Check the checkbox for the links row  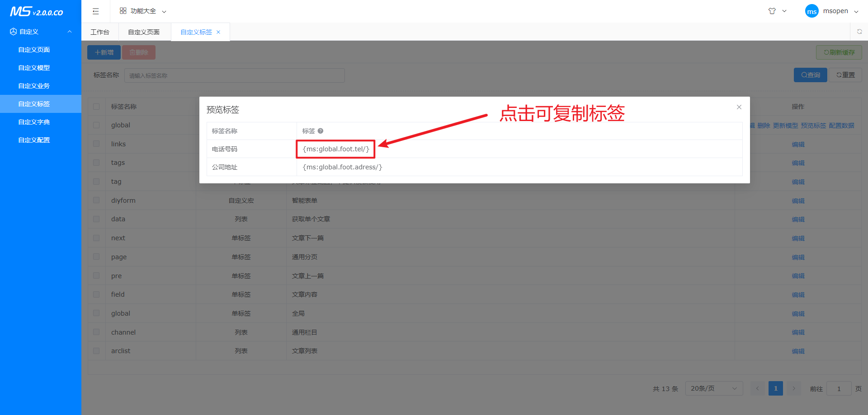(x=96, y=144)
